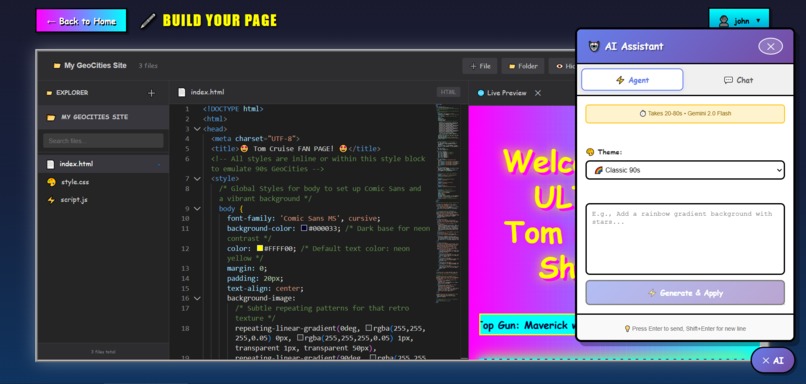Viewport: 806px width, 384px height.
Task: Click the margin: 0 line
Action: tap(247, 268)
